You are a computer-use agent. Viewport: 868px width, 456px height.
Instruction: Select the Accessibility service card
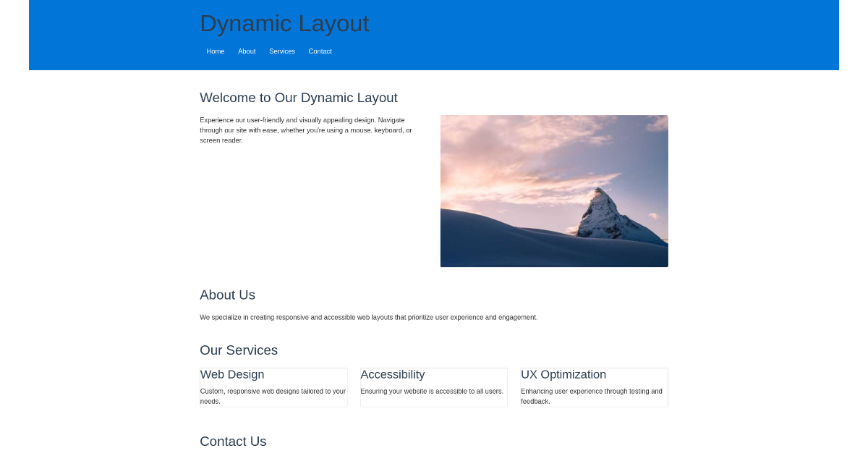pyautogui.click(x=434, y=387)
